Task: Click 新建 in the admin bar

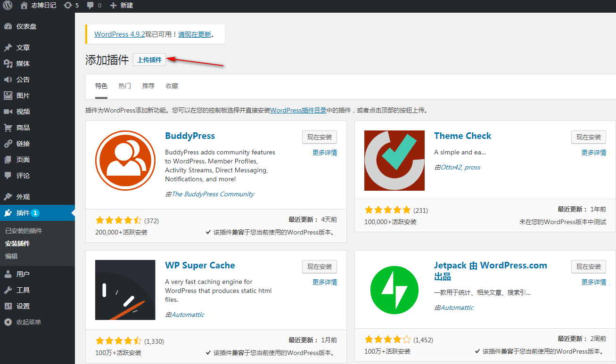Action: click(x=122, y=6)
